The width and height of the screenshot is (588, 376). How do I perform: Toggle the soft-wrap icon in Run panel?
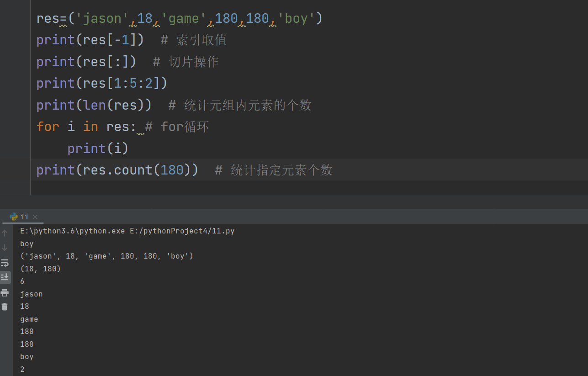pyautogui.click(x=5, y=263)
